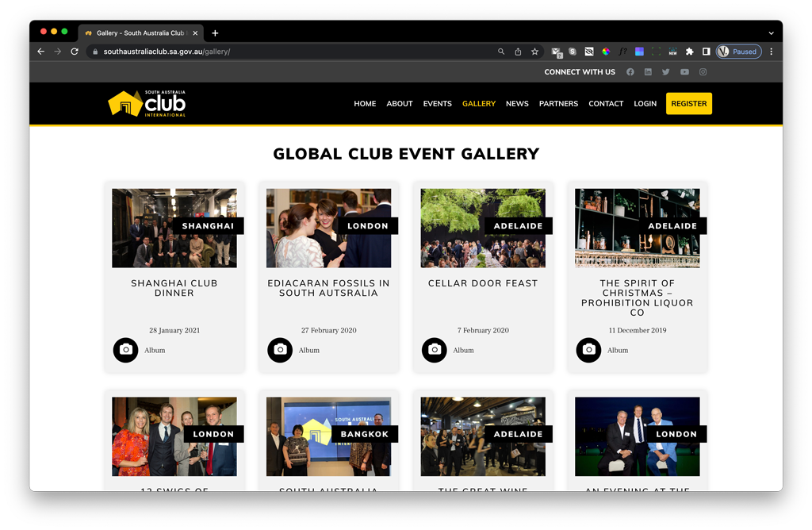The width and height of the screenshot is (812, 530).
Task: Close the Gallery browser tab
Action: pos(195,33)
